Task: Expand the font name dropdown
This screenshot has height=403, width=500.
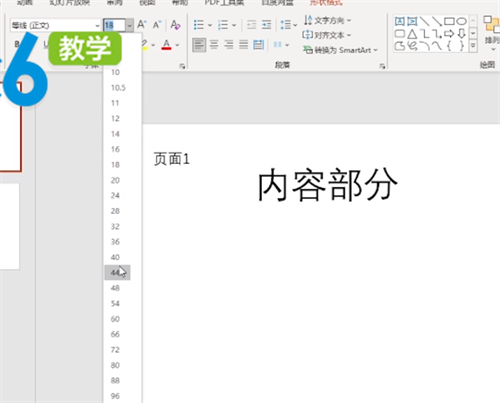Action: 97,25
